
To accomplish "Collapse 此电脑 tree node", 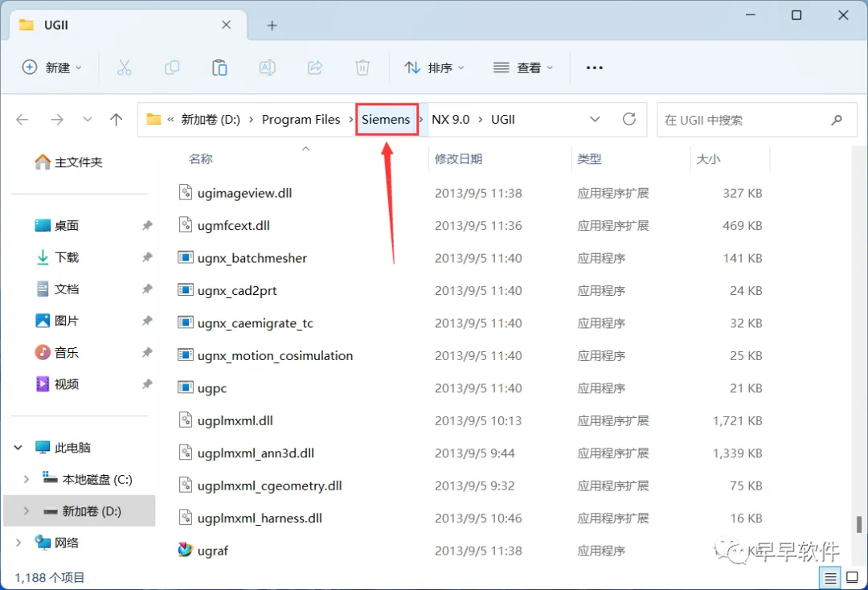I will tap(18, 447).
